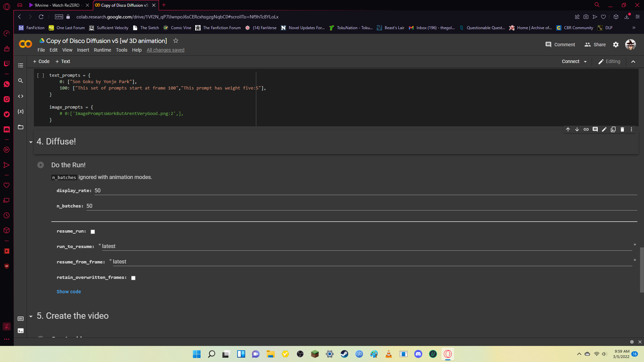This screenshot has width=644, height=362.
Task: Toggle the Opera VPN badge
Action: [x=59, y=17]
